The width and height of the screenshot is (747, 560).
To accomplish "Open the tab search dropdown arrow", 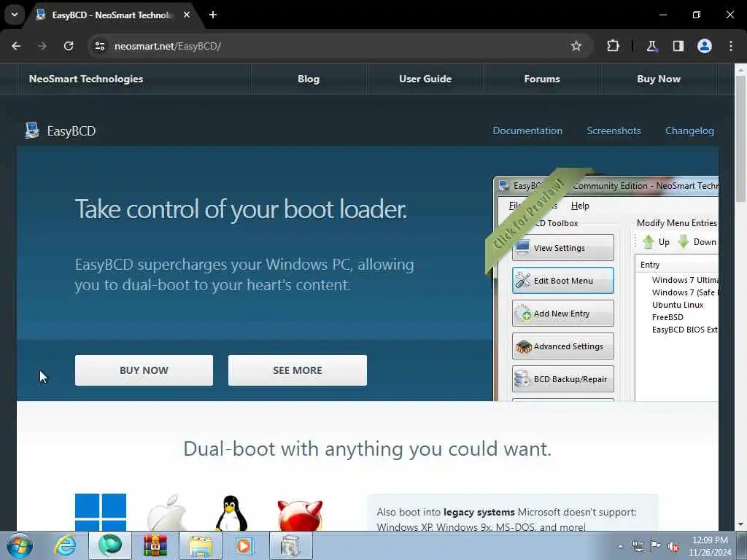I will pos(15,15).
